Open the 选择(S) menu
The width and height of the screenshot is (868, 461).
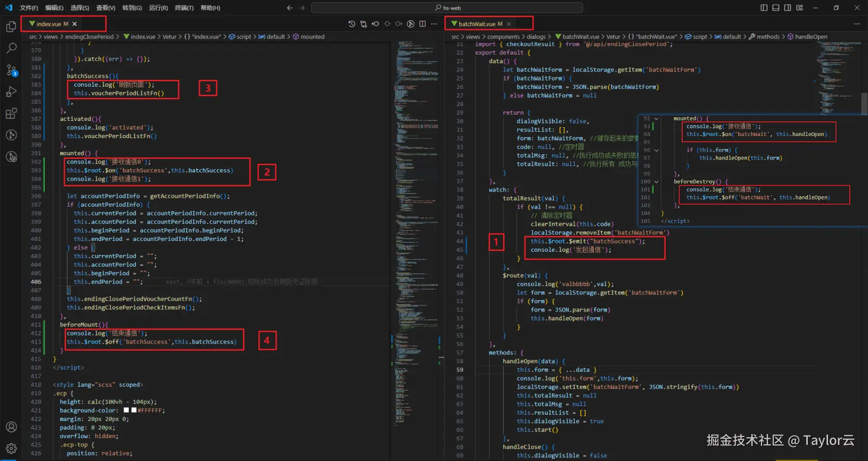click(80, 8)
